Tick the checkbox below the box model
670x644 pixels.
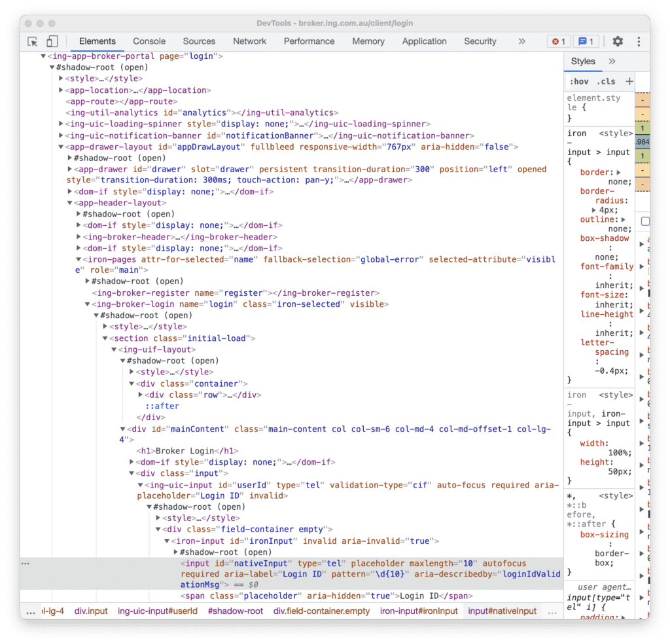pyautogui.click(x=645, y=221)
